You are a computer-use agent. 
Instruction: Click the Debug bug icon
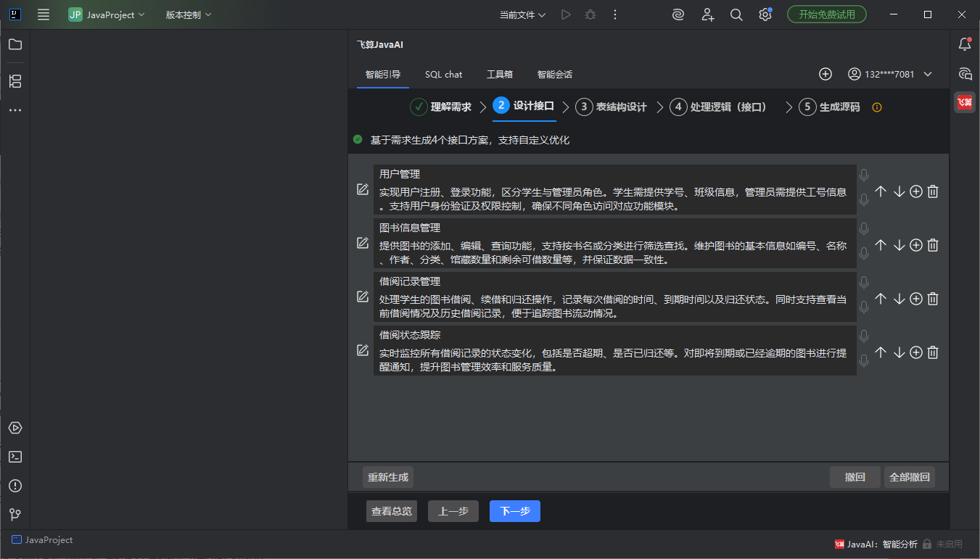pos(590,15)
